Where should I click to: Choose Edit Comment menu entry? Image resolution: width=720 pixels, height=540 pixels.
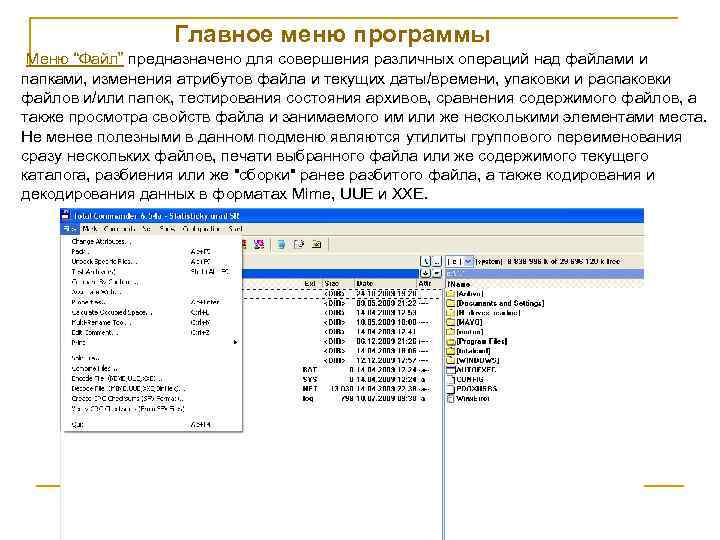pos(152,332)
